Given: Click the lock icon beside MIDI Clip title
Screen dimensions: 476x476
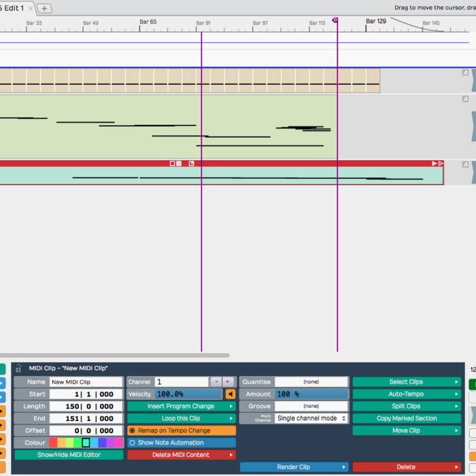Looking at the screenshot, I should tap(19, 368).
